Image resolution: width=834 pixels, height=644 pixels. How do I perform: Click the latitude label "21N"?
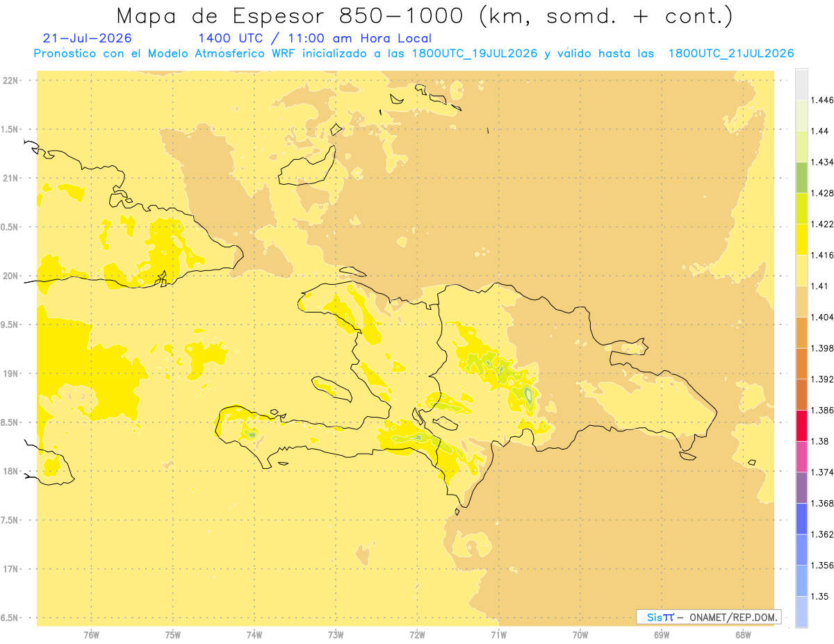click(10, 179)
